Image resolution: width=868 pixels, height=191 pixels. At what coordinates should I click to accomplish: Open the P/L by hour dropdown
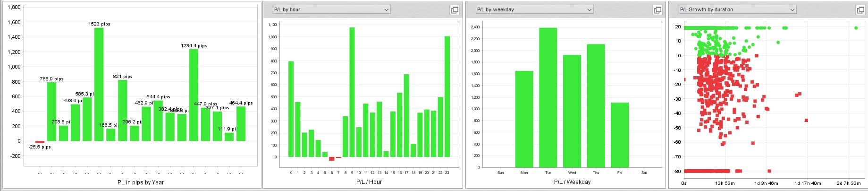tap(331, 9)
